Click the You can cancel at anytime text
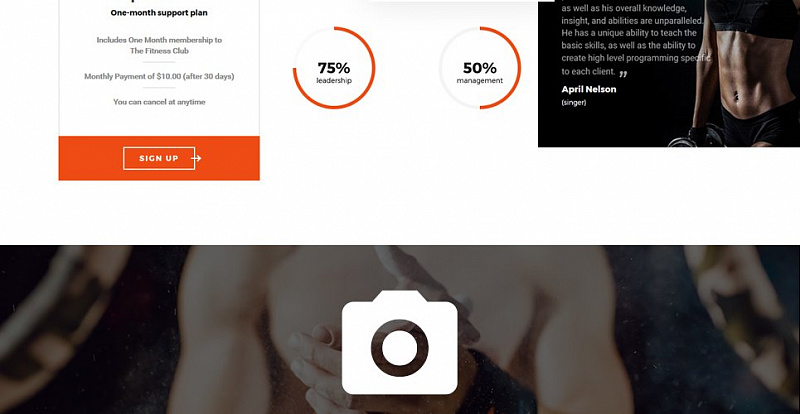This screenshot has height=414, width=800. click(x=159, y=102)
